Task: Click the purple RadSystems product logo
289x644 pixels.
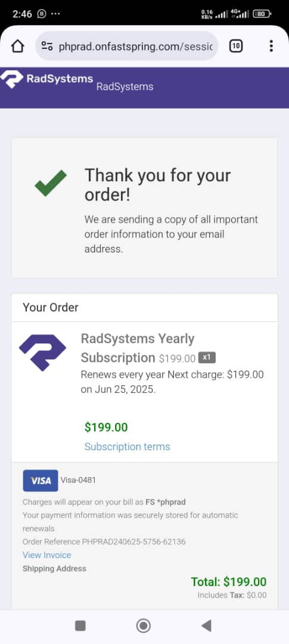Action: 43,353
